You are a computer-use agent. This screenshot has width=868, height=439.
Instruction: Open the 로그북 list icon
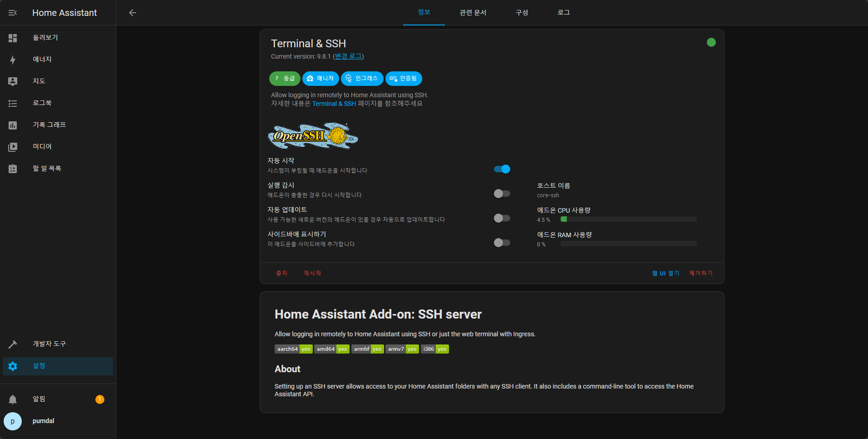[x=13, y=103]
